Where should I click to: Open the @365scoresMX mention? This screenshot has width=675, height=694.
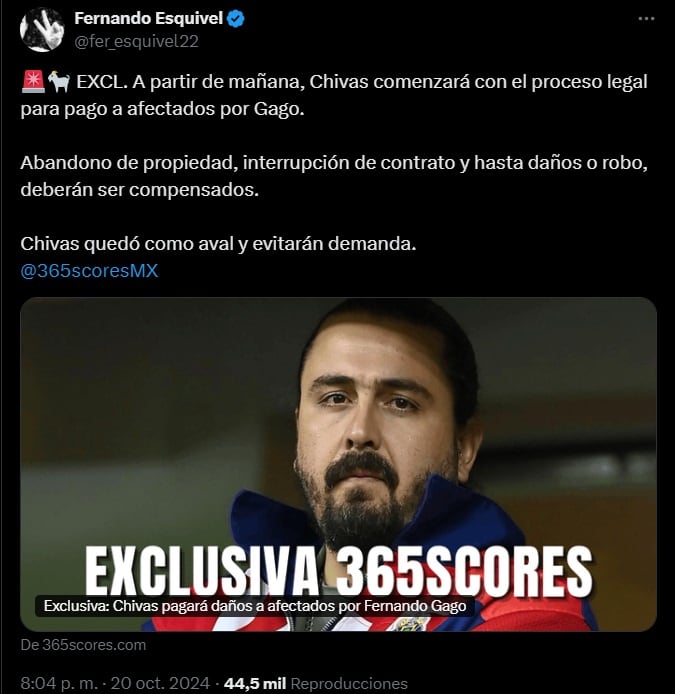(89, 270)
